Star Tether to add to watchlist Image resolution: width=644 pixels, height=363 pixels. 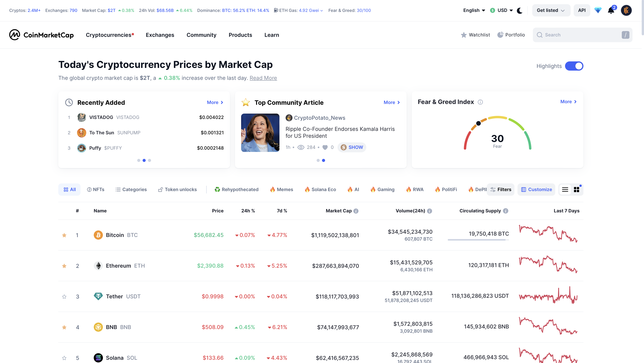[64, 297]
